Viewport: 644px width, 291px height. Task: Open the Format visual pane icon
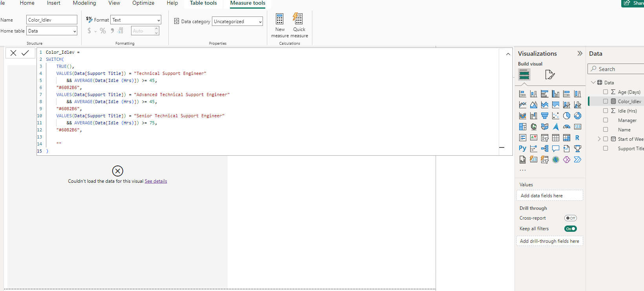click(550, 75)
